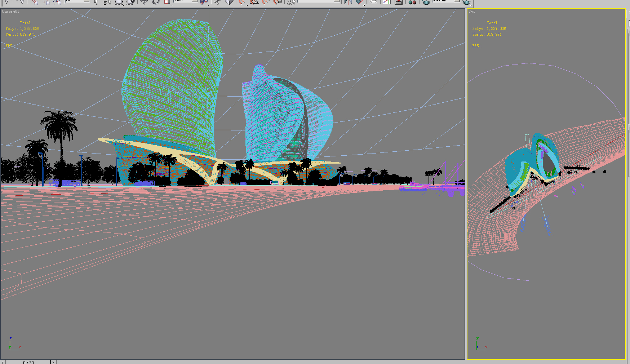Open the Material Editor spheres icon

412,2
